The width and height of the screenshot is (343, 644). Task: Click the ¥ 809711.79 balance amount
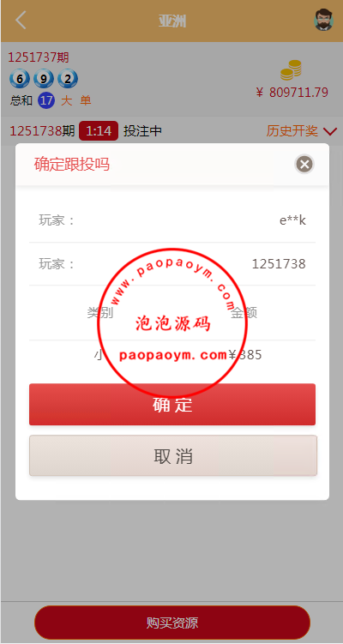coord(292,93)
